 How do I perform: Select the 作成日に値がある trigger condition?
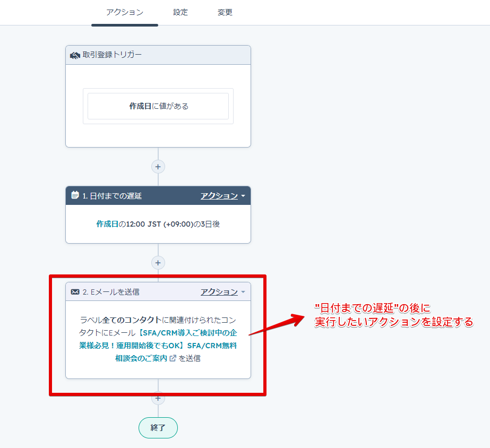(x=158, y=106)
